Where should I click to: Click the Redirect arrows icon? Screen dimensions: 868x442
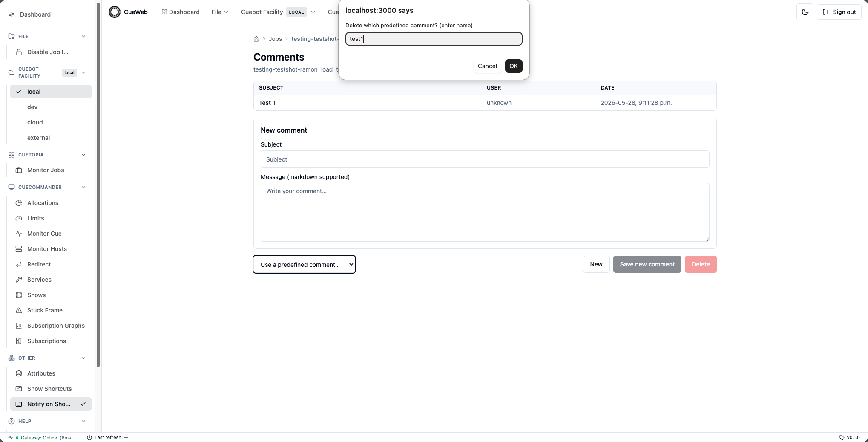(19, 264)
